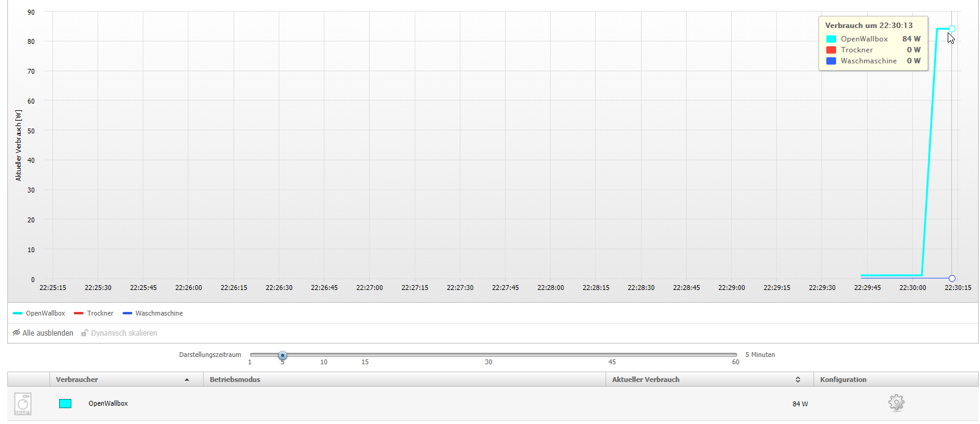This screenshot has height=424, width=980.
Task: Click the Aktueller Verbrauch [W] axis title
Action: click(x=18, y=146)
